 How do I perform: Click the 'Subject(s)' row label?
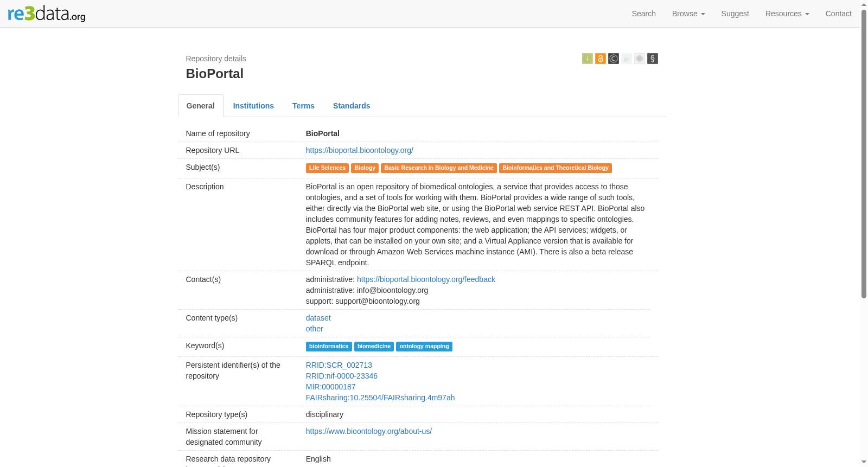tap(203, 167)
